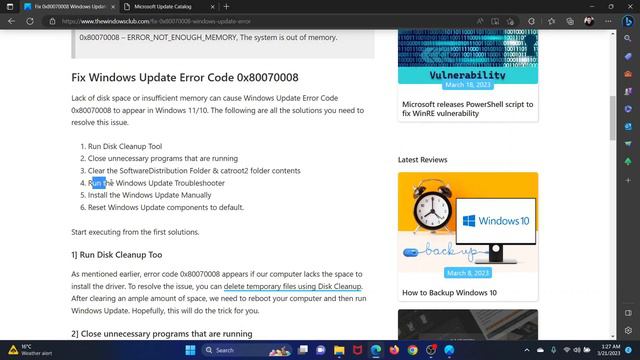Screen dimensions: 640x360
Task: Click the Windows 10 backup thumbnail image
Action: click(x=468, y=222)
